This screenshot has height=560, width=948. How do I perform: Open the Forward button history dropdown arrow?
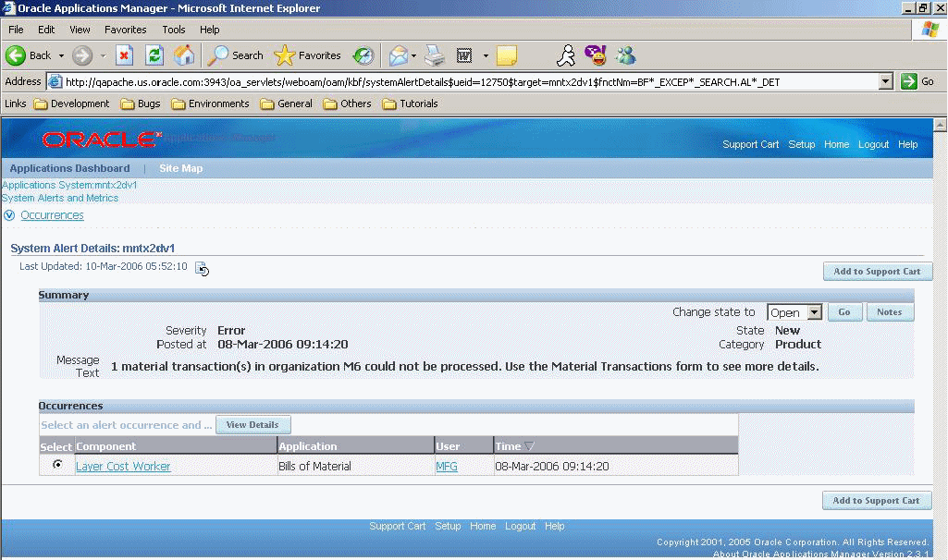(103, 55)
